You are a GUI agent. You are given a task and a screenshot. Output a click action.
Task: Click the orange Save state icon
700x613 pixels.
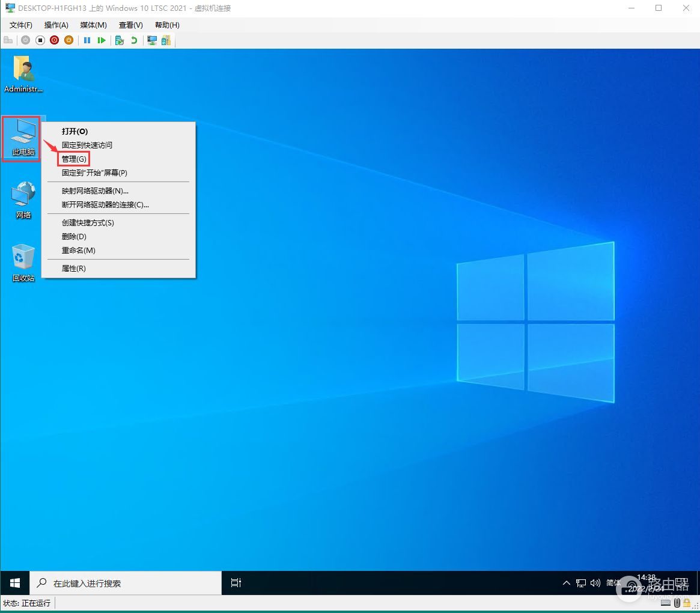[x=68, y=40]
